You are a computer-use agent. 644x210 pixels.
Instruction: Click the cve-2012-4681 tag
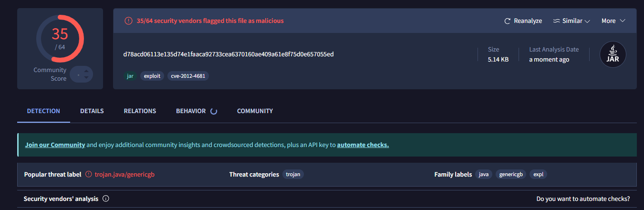188,76
